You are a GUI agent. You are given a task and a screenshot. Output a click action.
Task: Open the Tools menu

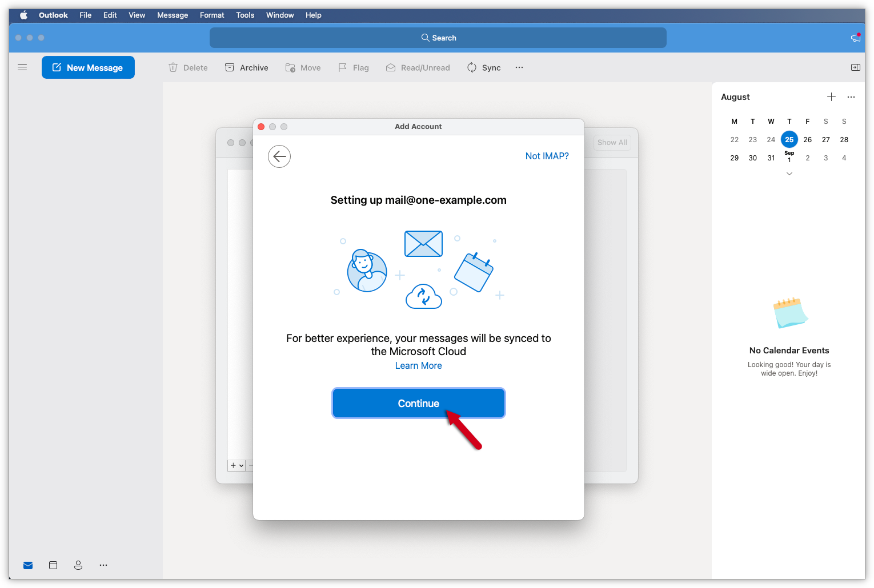point(245,15)
